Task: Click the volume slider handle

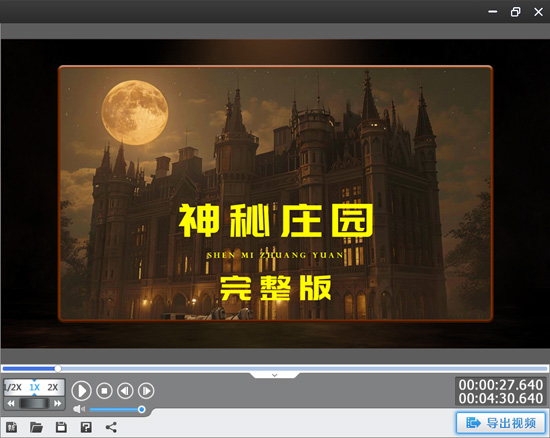Action: pyautogui.click(x=141, y=409)
